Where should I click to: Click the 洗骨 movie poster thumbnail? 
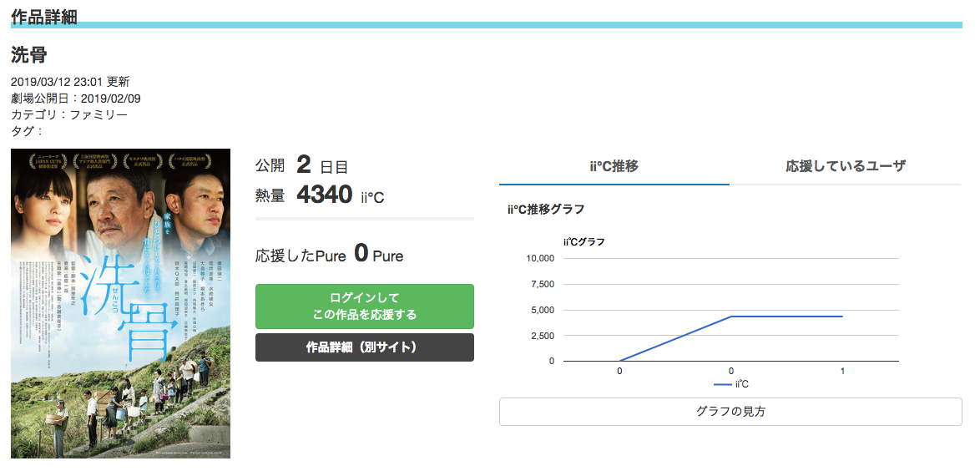tap(121, 303)
